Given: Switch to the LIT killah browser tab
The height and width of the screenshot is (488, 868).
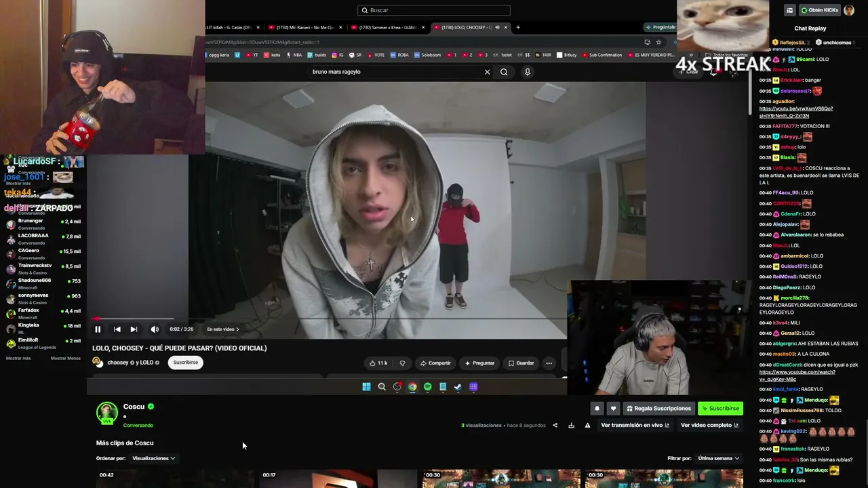Looking at the screenshot, I should (x=233, y=28).
